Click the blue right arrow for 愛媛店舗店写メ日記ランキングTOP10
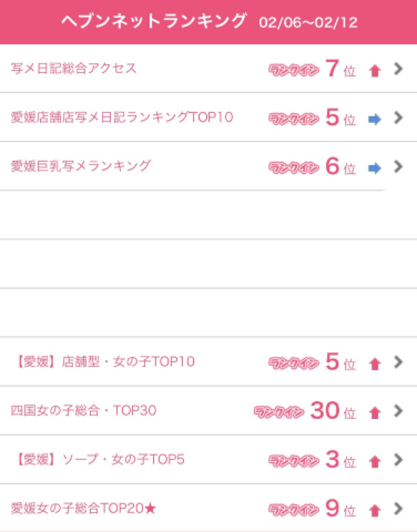The height and width of the screenshot is (532, 417). pyautogui.click(x=374, y=119)
